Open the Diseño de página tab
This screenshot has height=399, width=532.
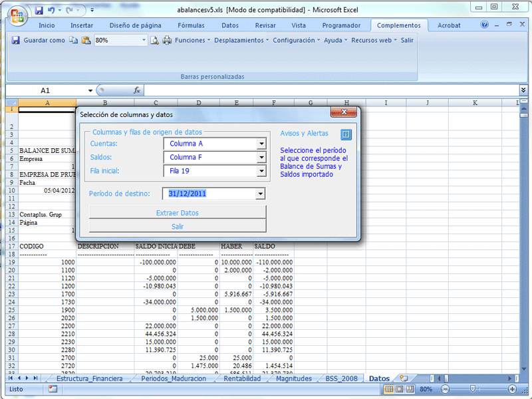pyautogui.click(x=136, y=25)
